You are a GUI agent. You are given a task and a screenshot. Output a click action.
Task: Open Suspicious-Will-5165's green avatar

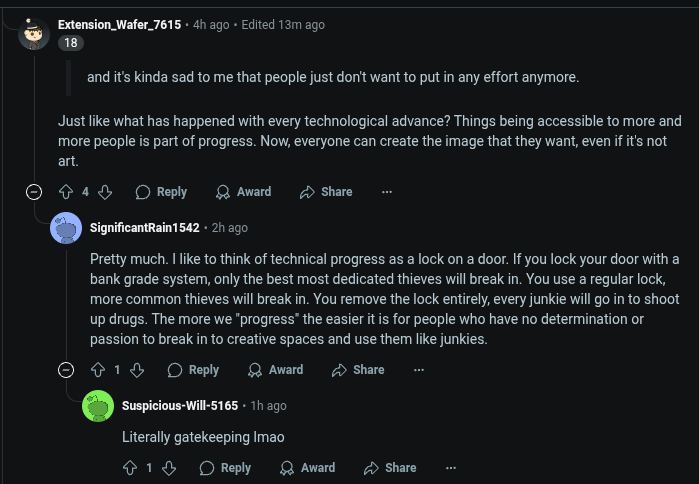click(x=98, y=406)
